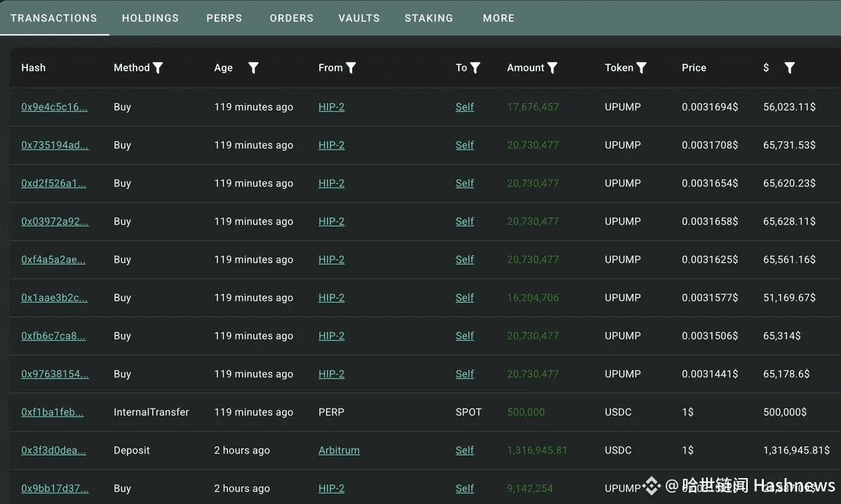This screenshot has width=841, height=504.
Task: Click the price 0.0031441$
Action: (710, 374)
